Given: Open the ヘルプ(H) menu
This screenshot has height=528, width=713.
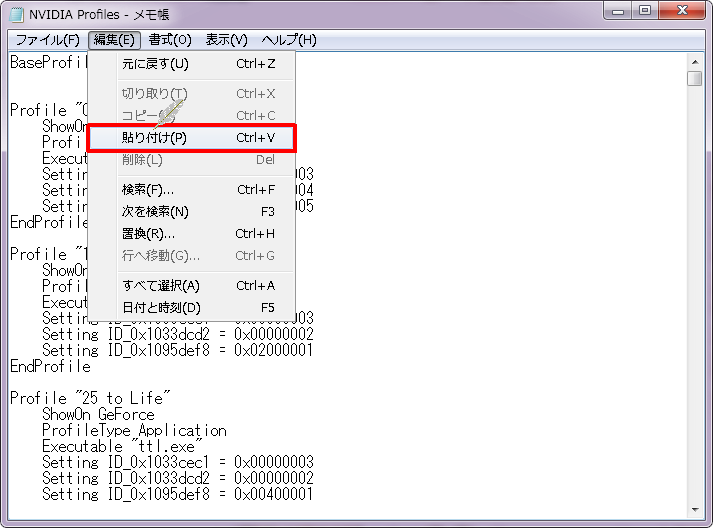Looking at the screenshot, I should [289, 40].
